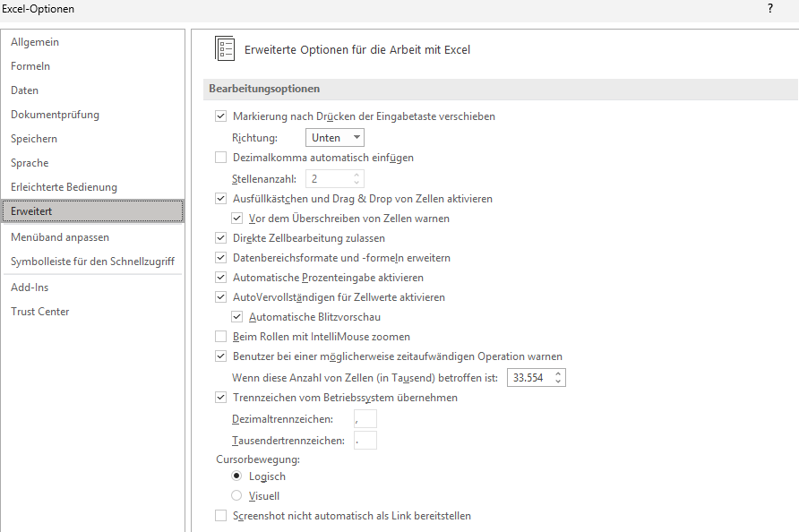799x532 pixels.
Task: Toggle AutoVervollständigen für Zellwerte aktivieren
Action: [220, 297]
